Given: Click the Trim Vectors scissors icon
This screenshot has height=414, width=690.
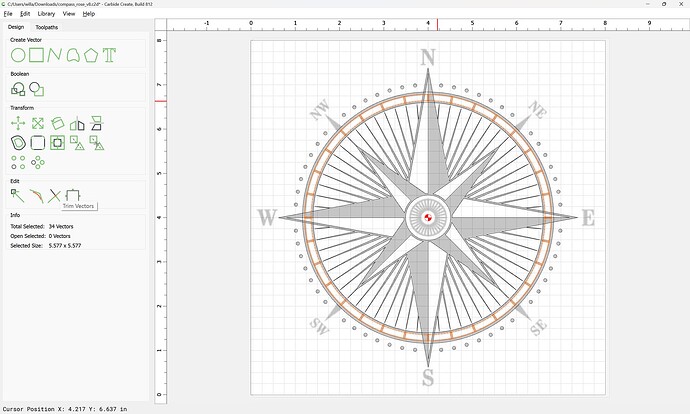Looking at the screenshot, I should pos(55,195).
